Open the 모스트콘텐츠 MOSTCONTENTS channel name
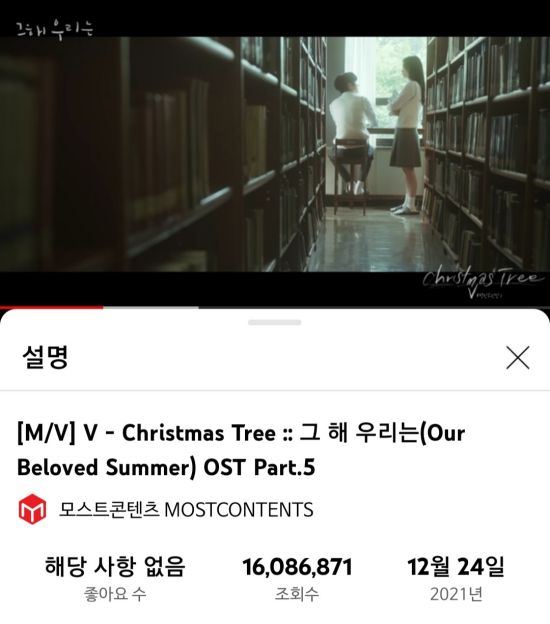 pos(186,509)
